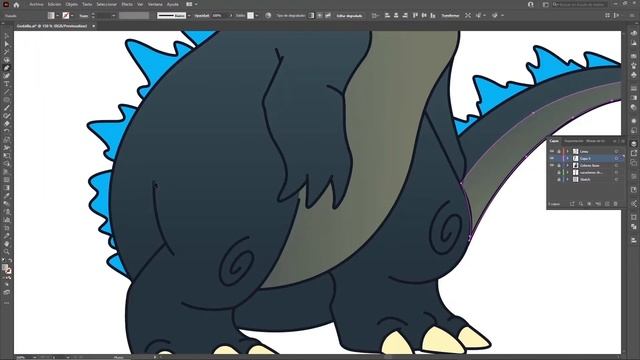Screen dimensions: 640x360
Task: Open the Seleccionar menu
Action: 107,4
